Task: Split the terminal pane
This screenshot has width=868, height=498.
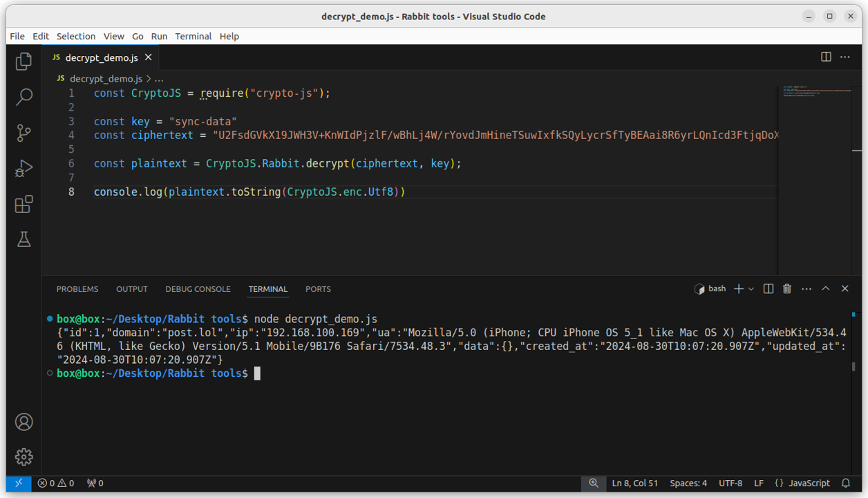Action: (768, 288)
